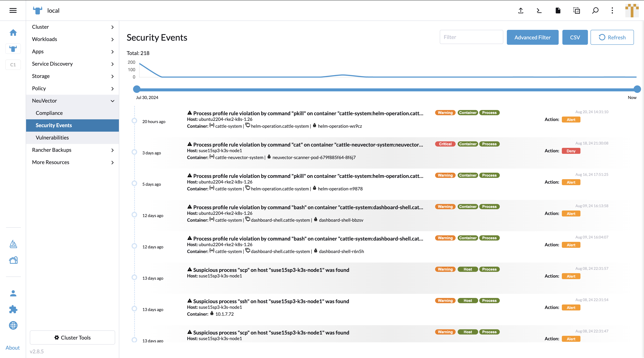The width and height of the screenshot is (644, 358).
Task: Click the namespace copy icon in the header
Action: coord(577,10)
